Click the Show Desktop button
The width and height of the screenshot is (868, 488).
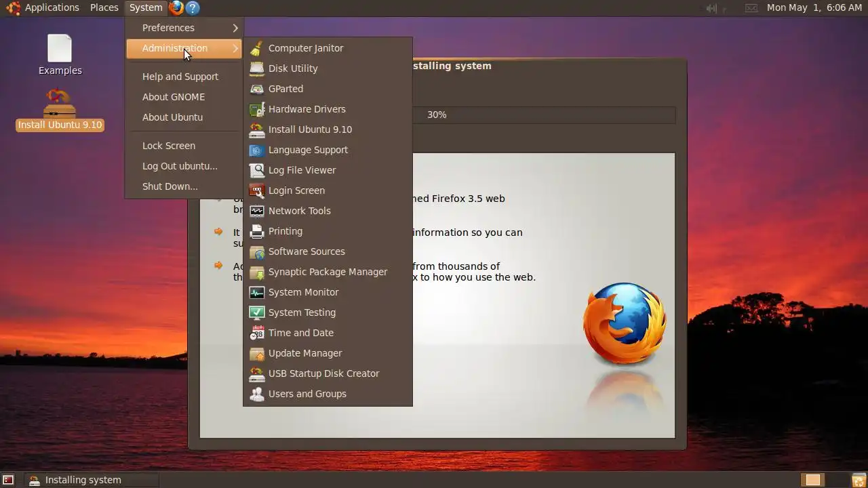point(8,480)
